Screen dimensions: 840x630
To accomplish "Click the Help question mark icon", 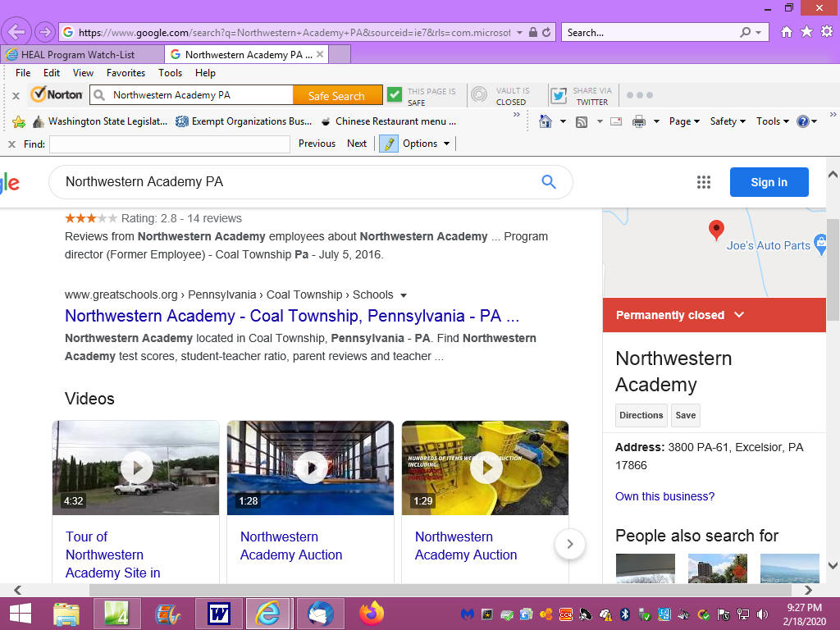I will coord(802,121).
